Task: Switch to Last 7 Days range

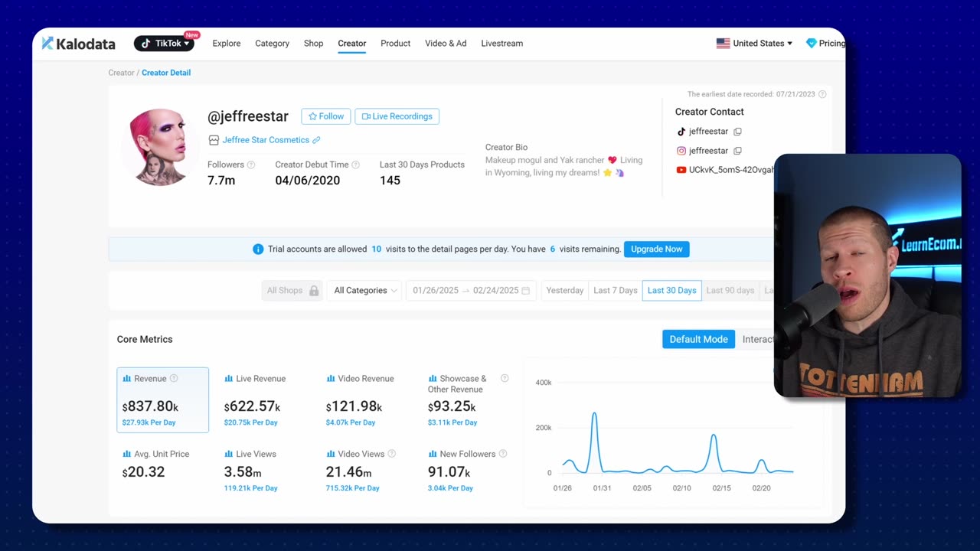Action: tap(615, 291)
